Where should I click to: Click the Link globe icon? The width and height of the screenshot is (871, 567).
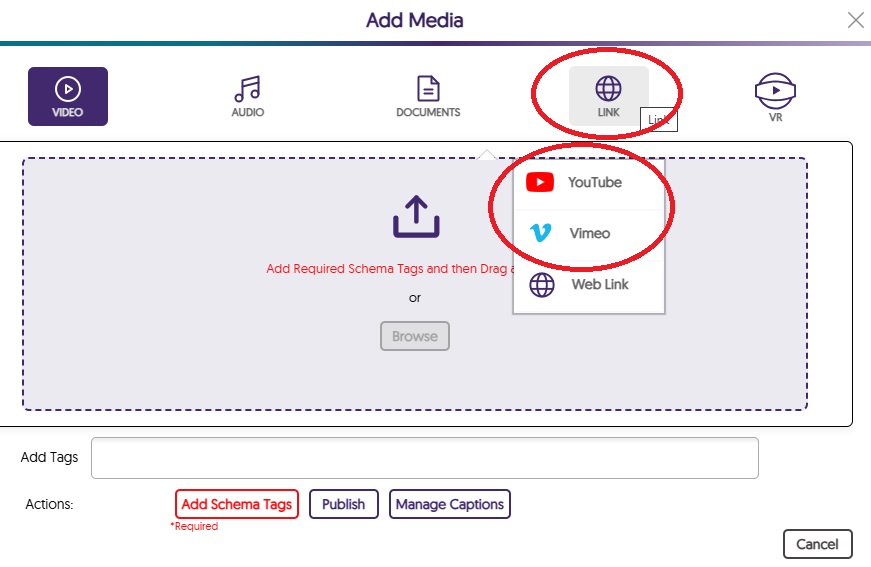point(608,89)
